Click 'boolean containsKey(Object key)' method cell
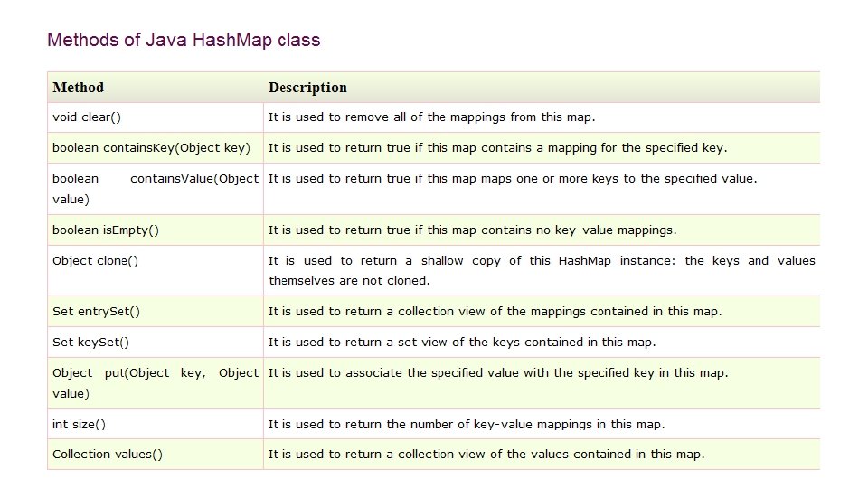The image size is (868, 488). pyautogui.click(x=156, y=147)
